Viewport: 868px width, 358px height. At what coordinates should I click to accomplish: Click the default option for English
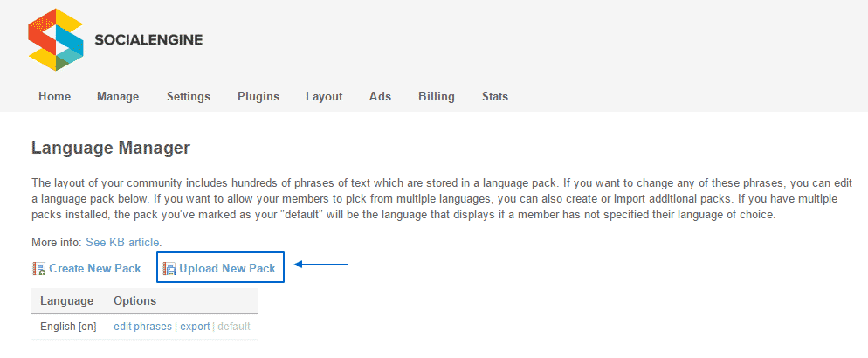234,327
